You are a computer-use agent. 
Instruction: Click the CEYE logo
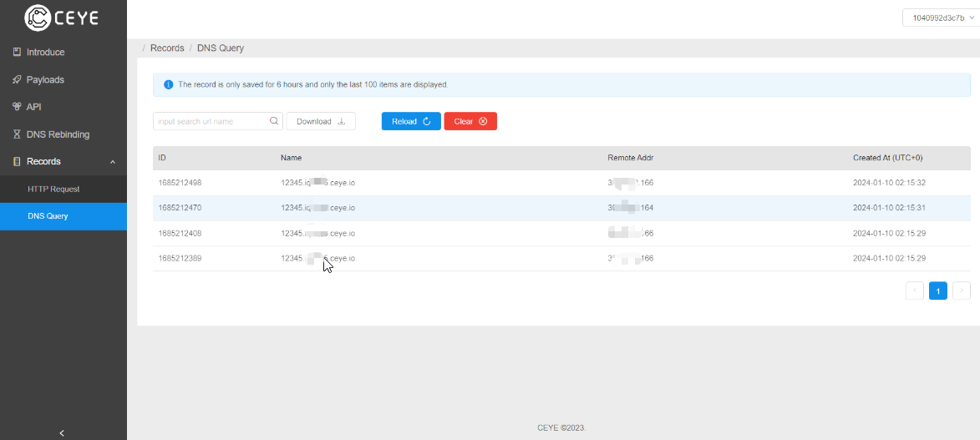point(62,18)
